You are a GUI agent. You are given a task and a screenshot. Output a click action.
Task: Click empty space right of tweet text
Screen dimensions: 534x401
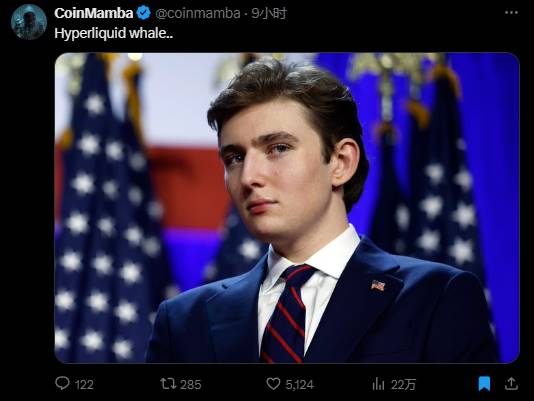pos(341,33)
